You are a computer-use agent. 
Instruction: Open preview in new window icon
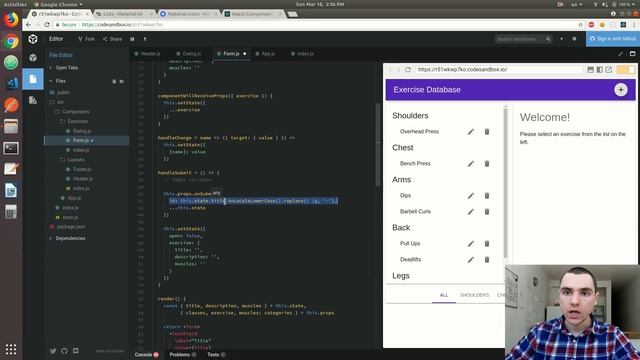click(609, 70)
